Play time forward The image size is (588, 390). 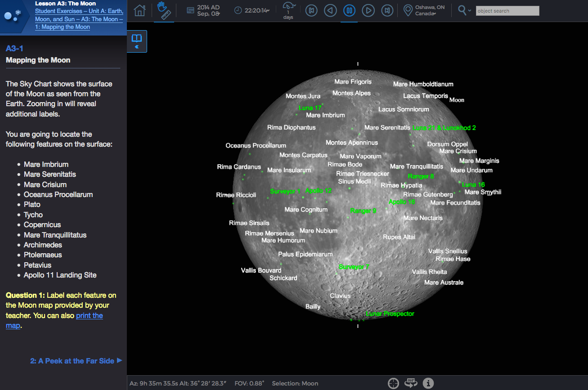point(368,11)
